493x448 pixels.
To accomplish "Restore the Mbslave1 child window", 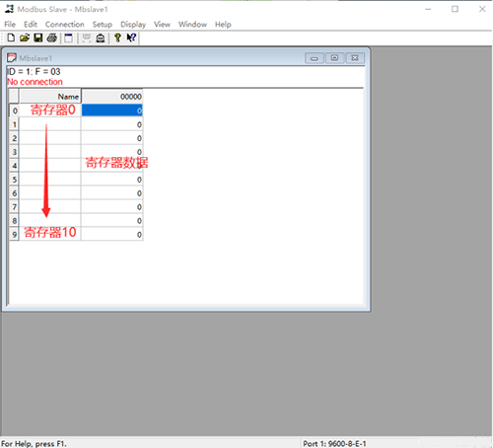I will (334, 58).
